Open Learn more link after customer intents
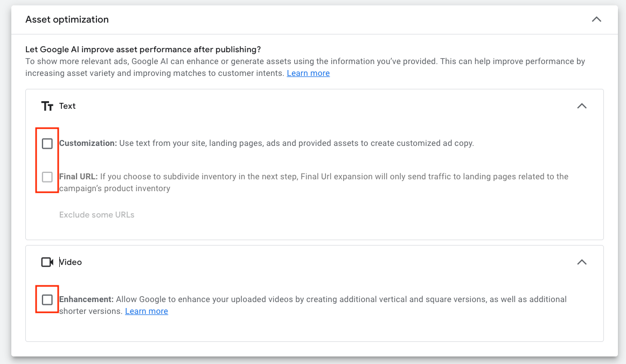Viewport: 626px width, 364px height. tap(308, 73)
